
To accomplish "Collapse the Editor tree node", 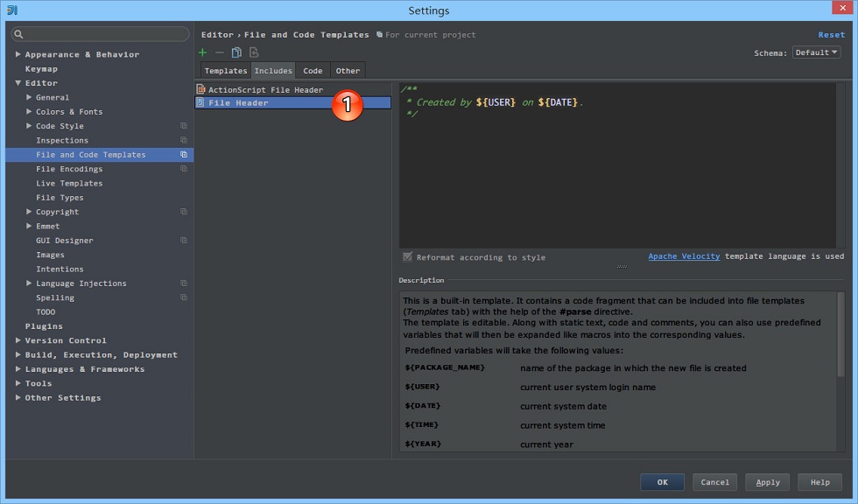I will point(18,83).
